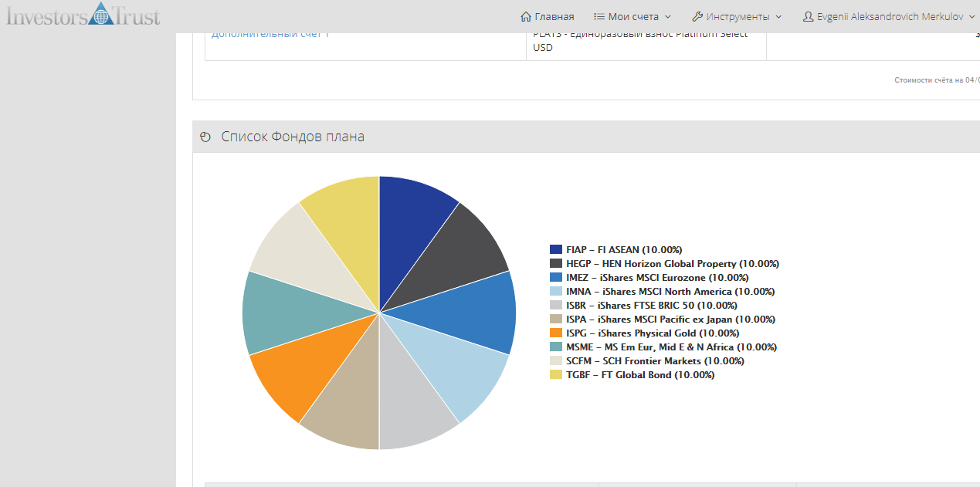The width and height of the screenshot is (980, 487).
Task: Click the 'Список Фондов плана' panel heading
Action: (293, 137)
